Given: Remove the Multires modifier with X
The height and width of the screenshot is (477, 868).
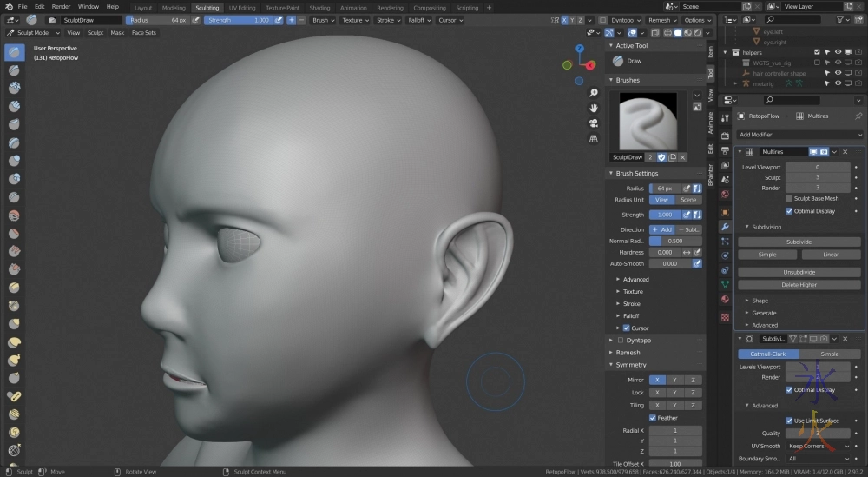Looking at the screenshot, I should (845, 152).
